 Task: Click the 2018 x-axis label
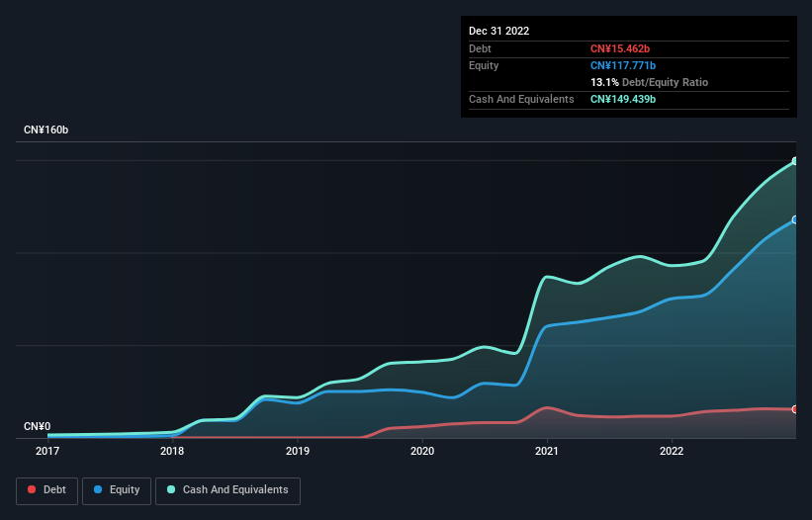[x=172, y=451]
